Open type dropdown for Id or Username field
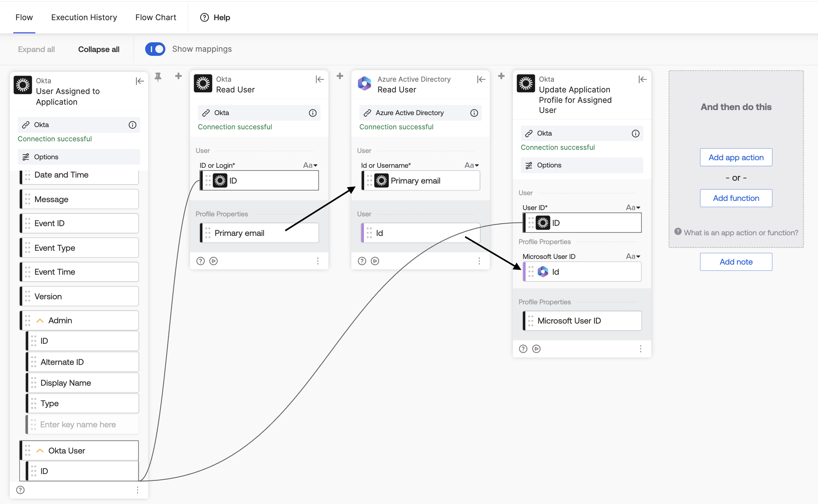Screen dimensions: 818x504 tap(471, 165)
